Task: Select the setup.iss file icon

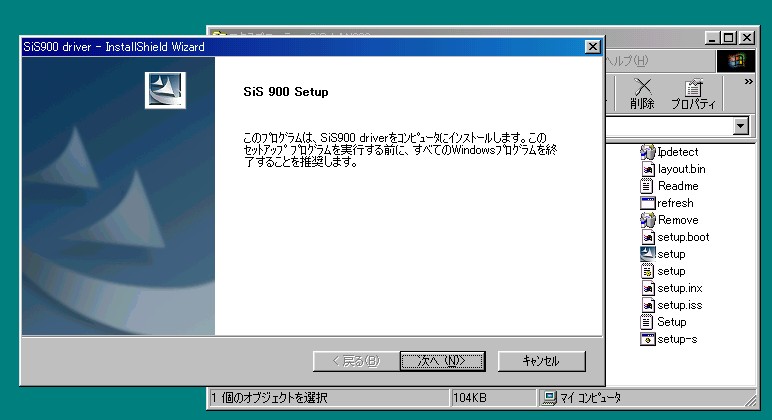Action: click(x=647, y=305)
